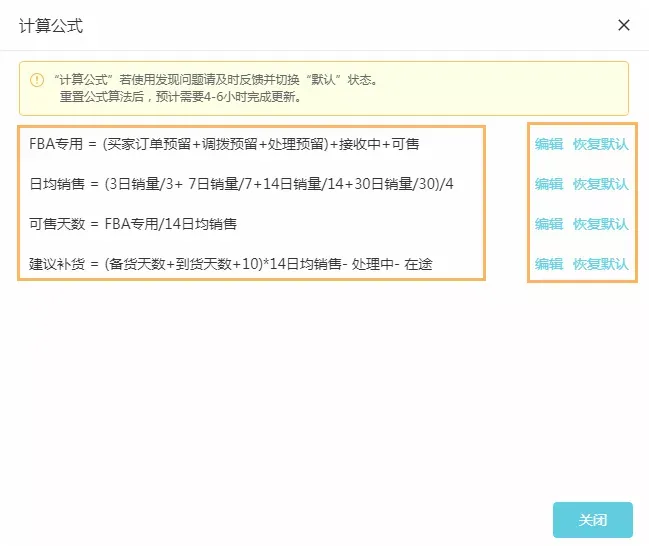The height and width of the screenshot is (546, 649).
Task: Click the 关闭 button
Action: 593,520
